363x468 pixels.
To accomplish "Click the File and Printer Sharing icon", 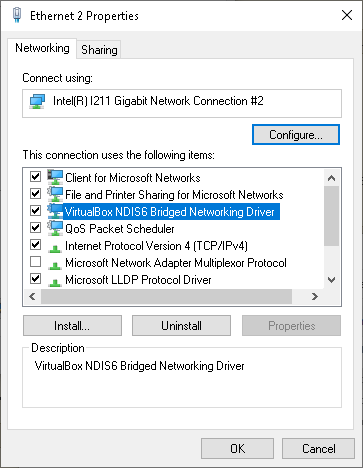I will (x=55, y=194).
